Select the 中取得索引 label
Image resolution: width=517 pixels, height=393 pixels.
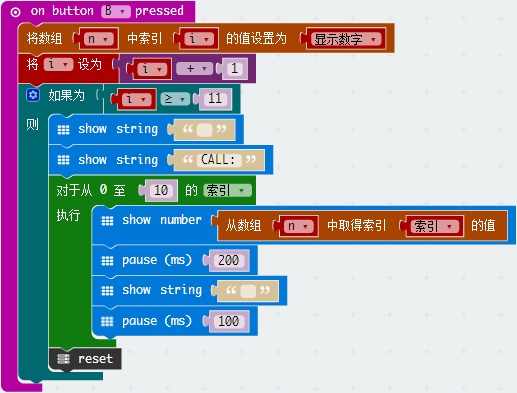tap(357, 226)
